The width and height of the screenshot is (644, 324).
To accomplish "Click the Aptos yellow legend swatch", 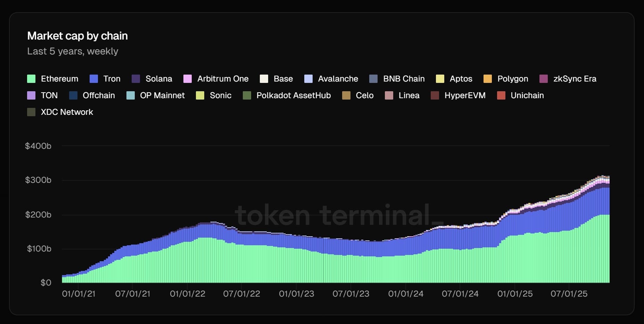I will (x=440, y=79).
